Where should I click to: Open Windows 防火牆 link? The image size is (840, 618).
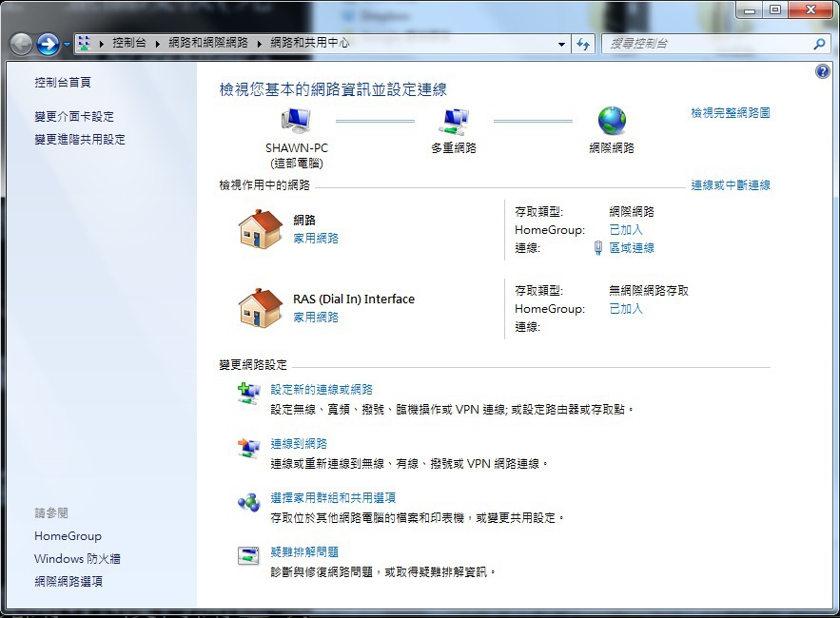[x=77, y=558]
